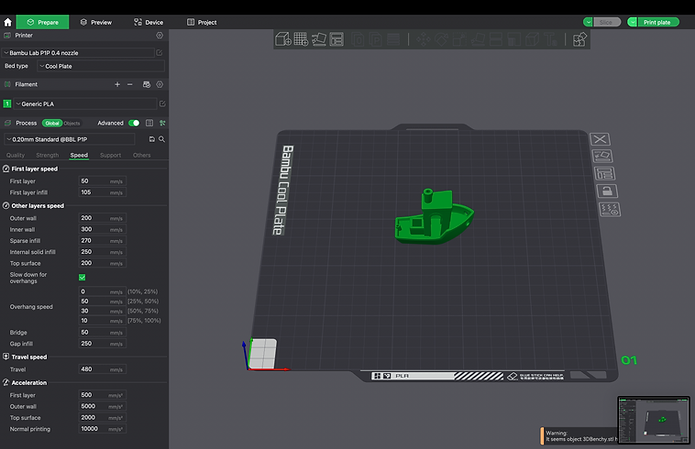
Task: Switch process scope to Objects
Action: [72, 123]
